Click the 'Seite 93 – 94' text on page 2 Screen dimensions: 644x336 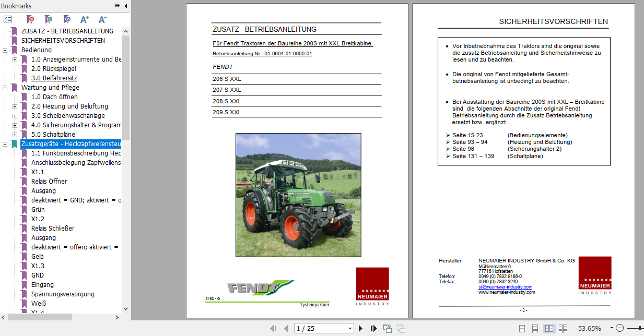(470, 142)
